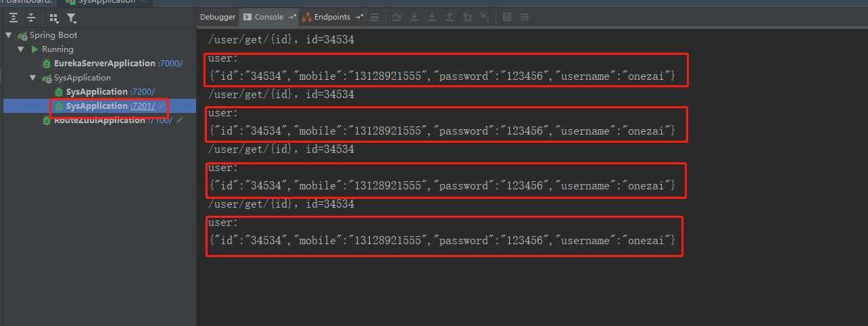Click Trace Current Stream Chain icon
868x326 pixels.
click(x=525, y=18)
